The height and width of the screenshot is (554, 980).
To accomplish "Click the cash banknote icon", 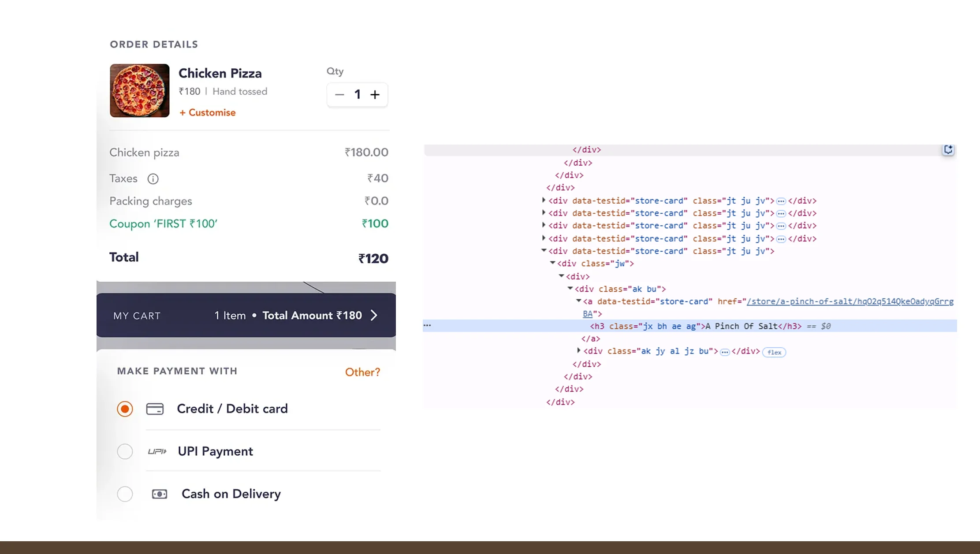I will point(160,494).
